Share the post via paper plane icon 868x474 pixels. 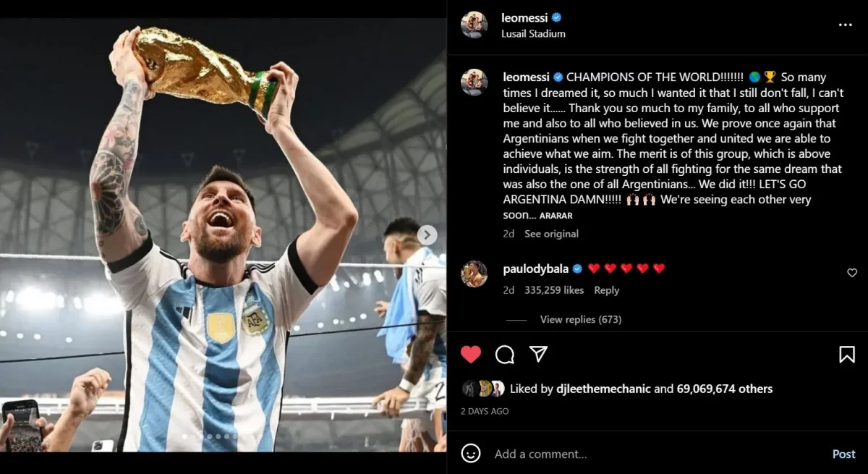(x=537, y=353)
